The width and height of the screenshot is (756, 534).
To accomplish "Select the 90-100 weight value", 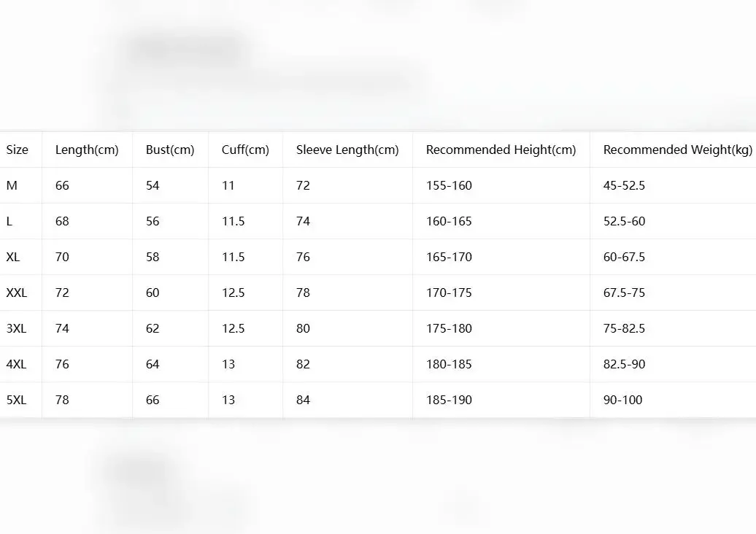I will pos(623,400).
